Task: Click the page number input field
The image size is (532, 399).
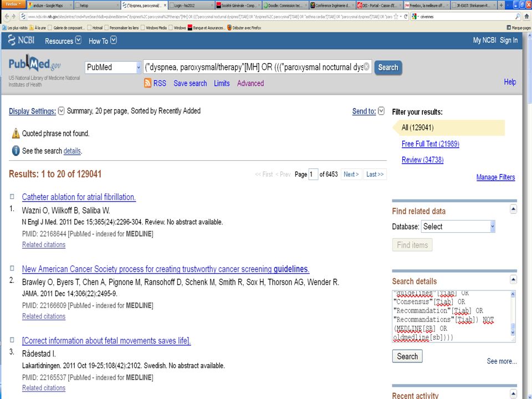Action: (313, 174)
